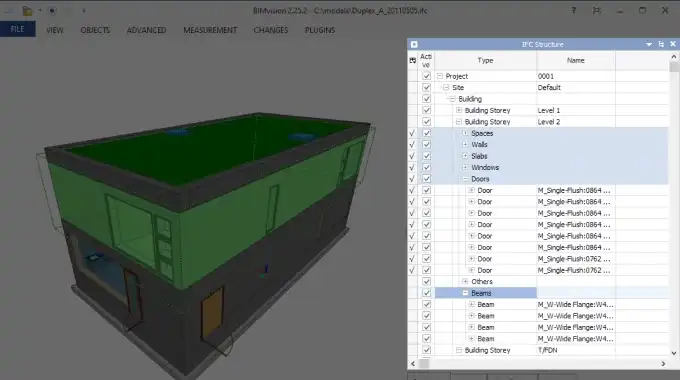Click the circular icon next to the folder in title bar

(x=52, y=10)
